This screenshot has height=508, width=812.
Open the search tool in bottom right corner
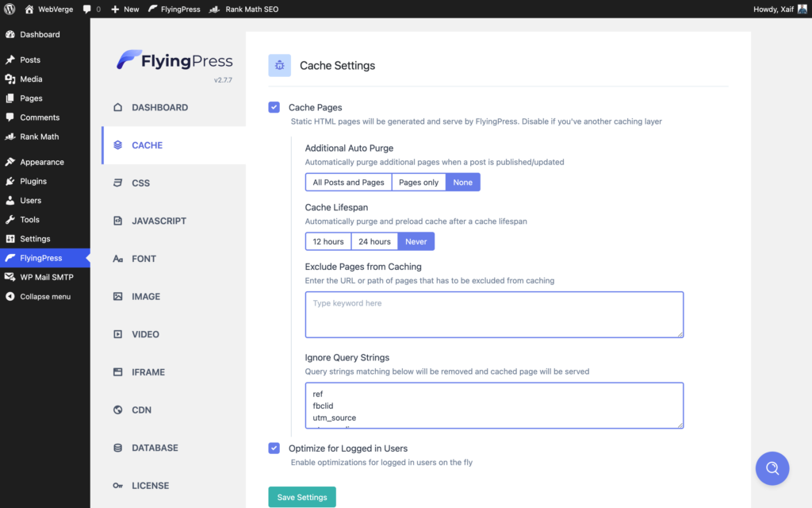[772, 468]
